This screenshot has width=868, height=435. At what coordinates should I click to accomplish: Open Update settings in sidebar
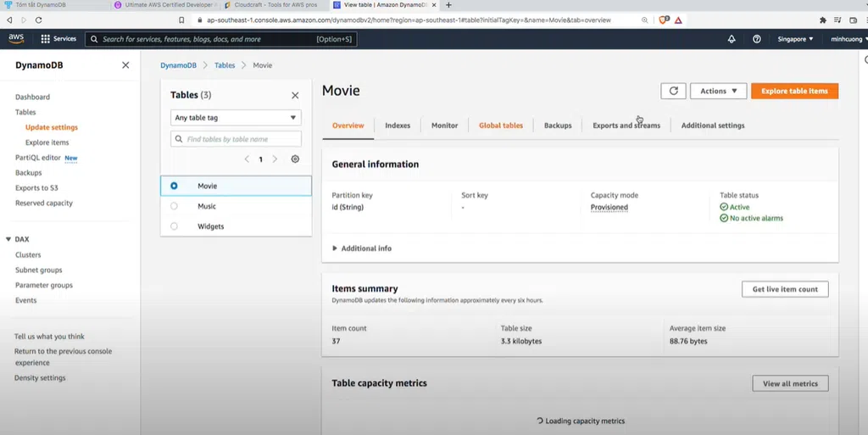[x=52, y=127]
